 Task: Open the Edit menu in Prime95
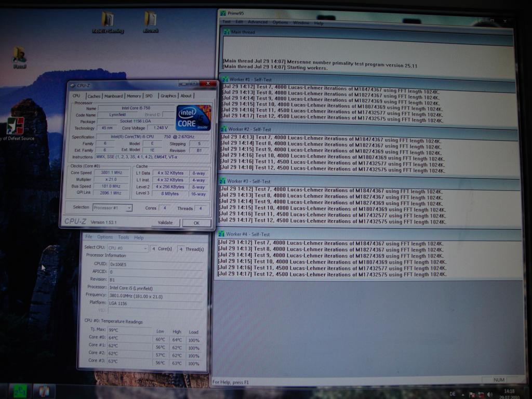[239, 22]
